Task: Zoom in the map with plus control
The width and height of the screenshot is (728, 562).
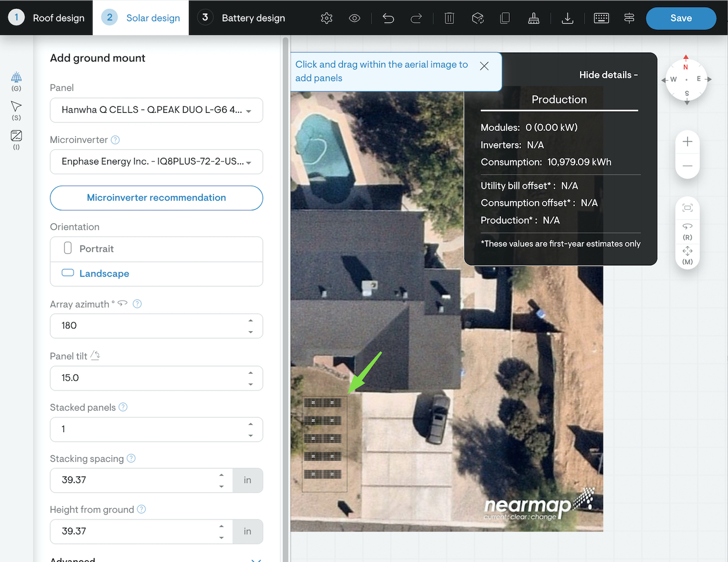Action: 687,142
